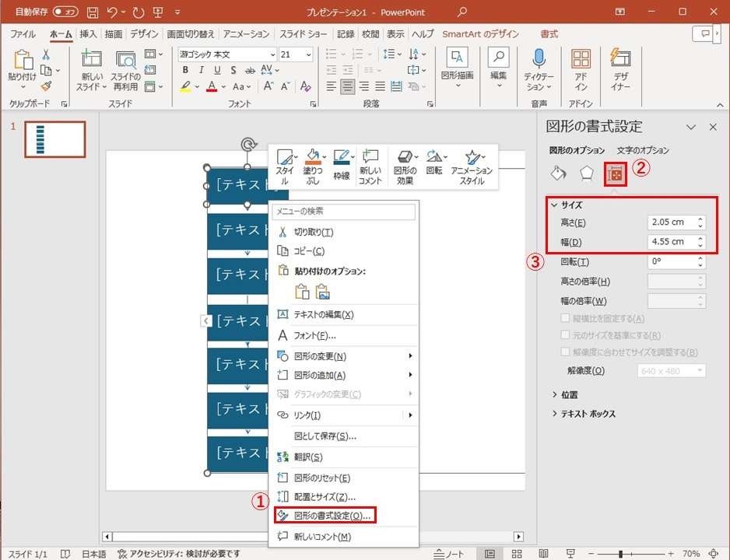This screenshot has height=560, width=730.
Task: Click the Bold formatting button
Action: (185, 70)
